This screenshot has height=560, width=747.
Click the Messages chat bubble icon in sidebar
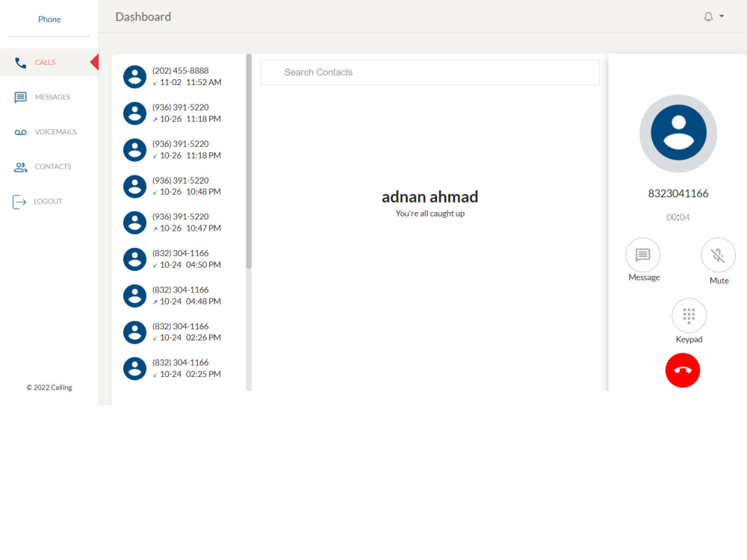coord(20,98)
